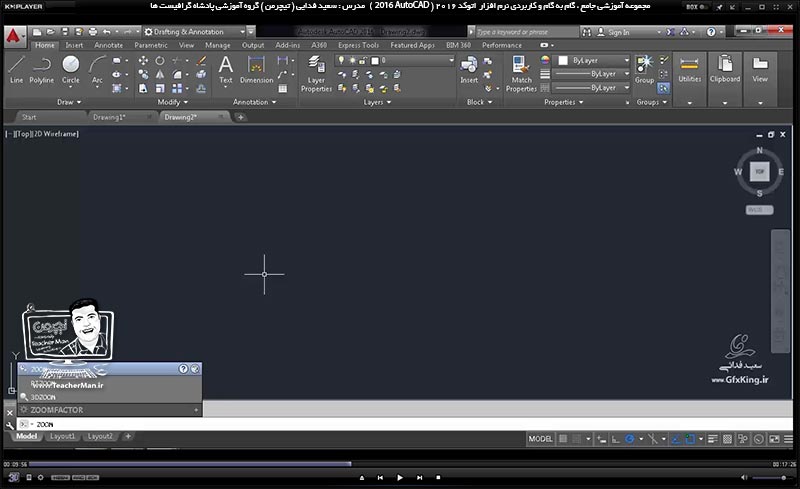This screenshot has width=800, height=489.
Task: Add a new drawing tab with plus button
Action: tap(240, 117)
